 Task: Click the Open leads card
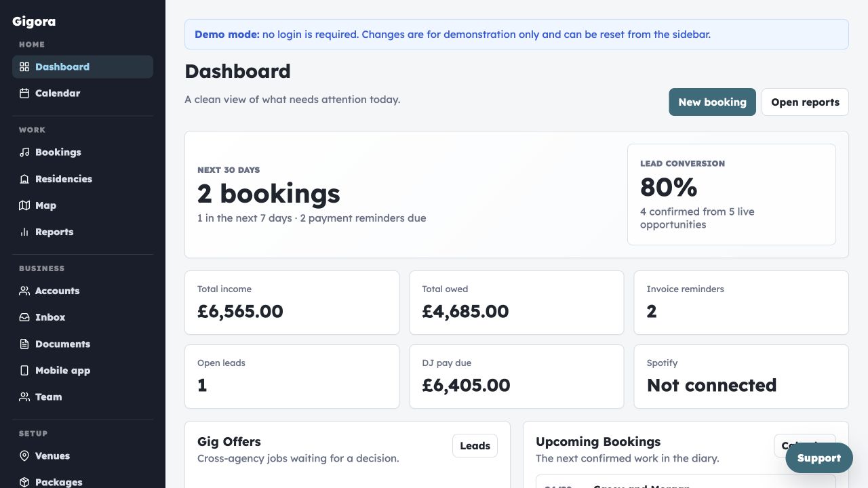[x=292, y=377]
